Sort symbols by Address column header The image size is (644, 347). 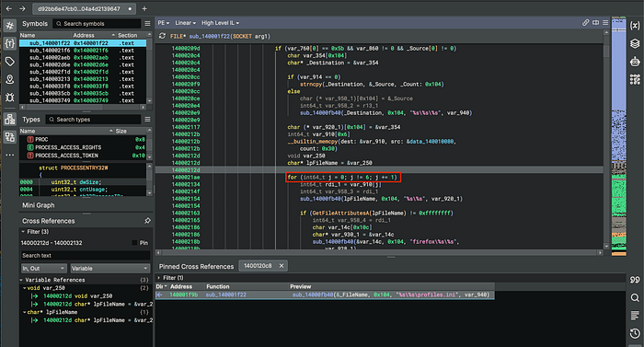click(x=94, y=35)
